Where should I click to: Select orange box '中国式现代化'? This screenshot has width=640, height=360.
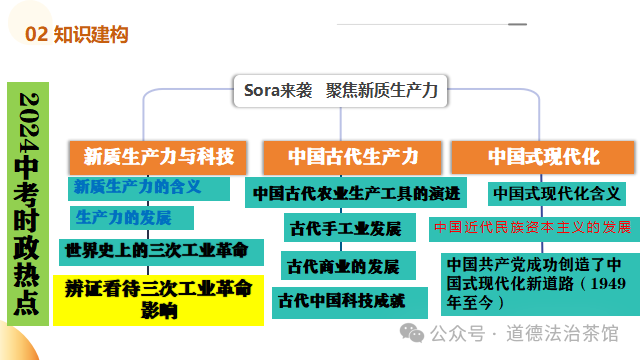click(543, 158)
